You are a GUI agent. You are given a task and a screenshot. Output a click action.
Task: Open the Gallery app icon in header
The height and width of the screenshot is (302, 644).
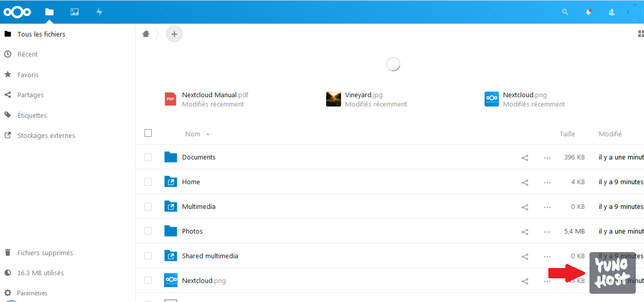pos(75,12)
